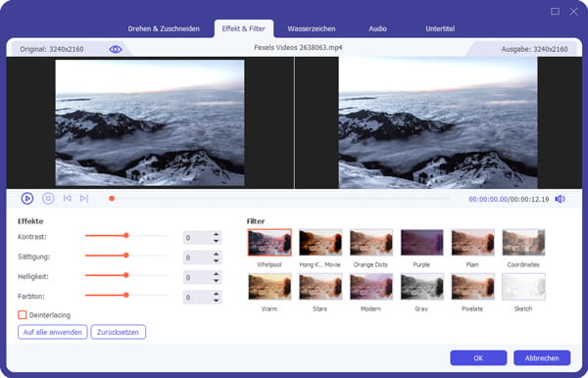Choose the Orange Dots filter
Image resolution: width=588 pixels, height=378 pixels.
(x=370, y=243)
